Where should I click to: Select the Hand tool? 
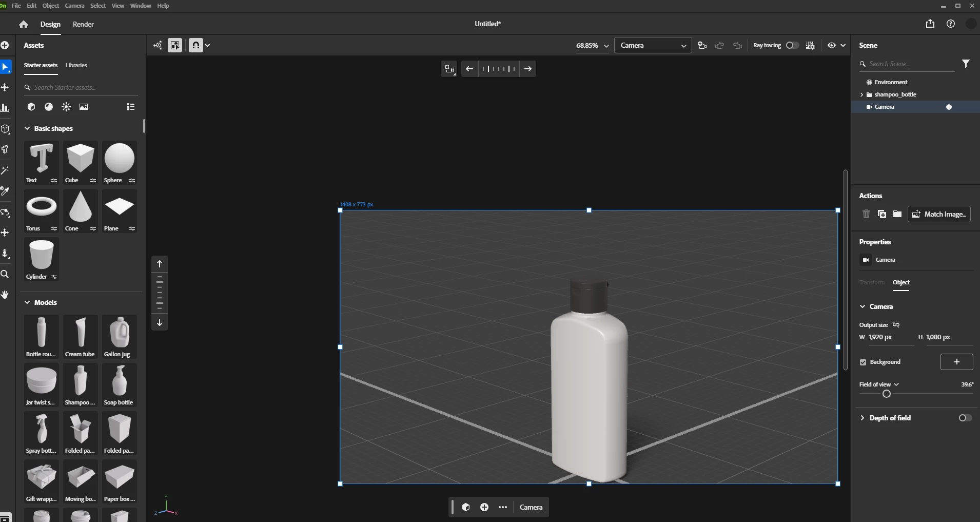click(5, 295)
